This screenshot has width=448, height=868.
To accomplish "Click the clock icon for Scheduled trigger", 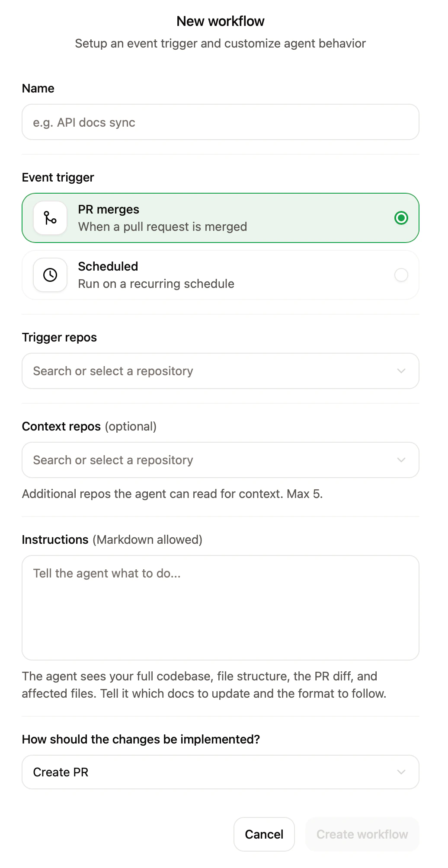I will [50, 275].
